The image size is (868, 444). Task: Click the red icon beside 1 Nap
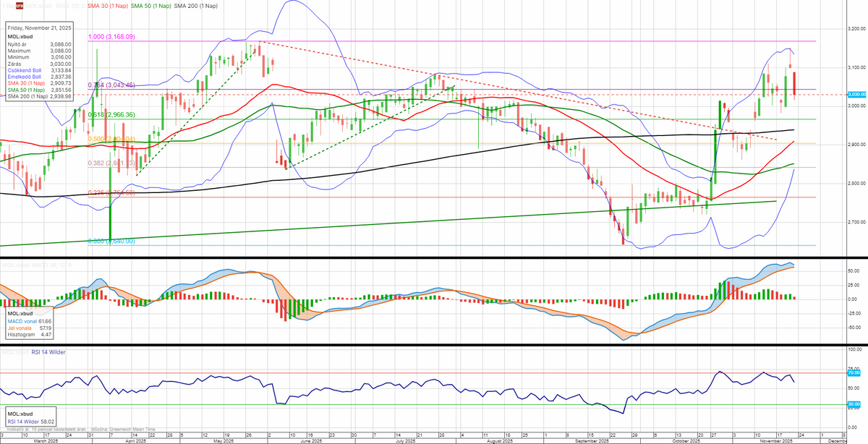20,5
